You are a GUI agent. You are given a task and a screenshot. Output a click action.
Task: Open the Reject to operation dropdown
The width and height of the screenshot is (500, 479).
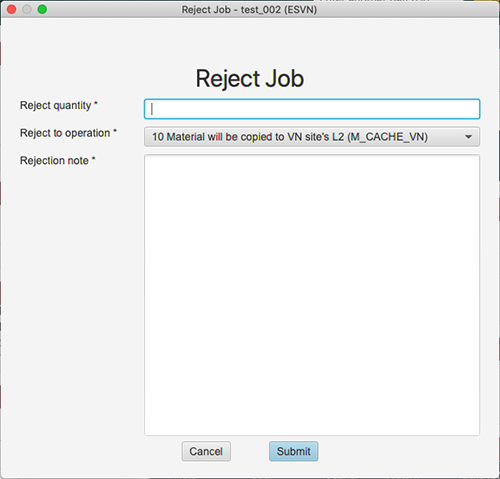[312, 137]
